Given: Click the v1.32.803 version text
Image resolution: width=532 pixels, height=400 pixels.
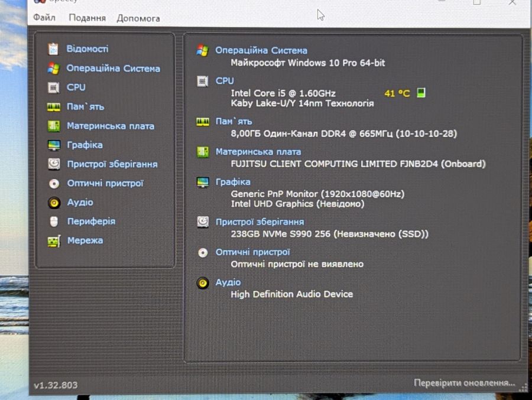Looking at the screenshot, I should (x=56, y=385).
